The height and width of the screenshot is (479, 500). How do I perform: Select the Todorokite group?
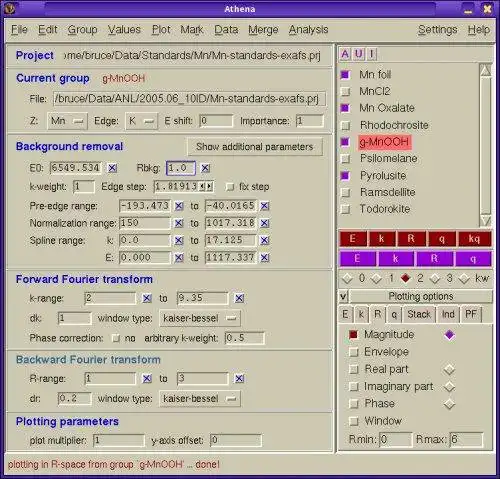click(x=385, y=209)
